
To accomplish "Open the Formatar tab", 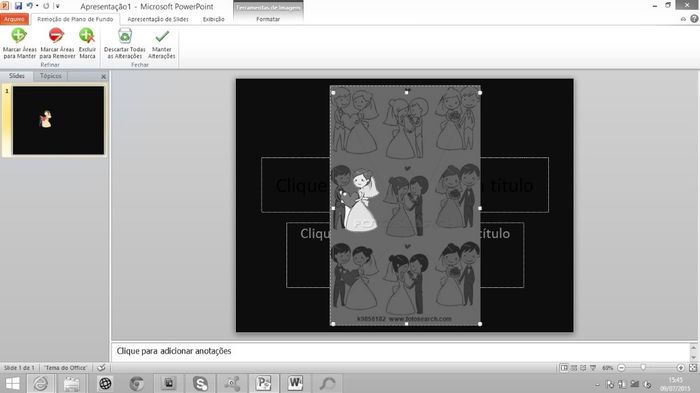I will 268,19.
